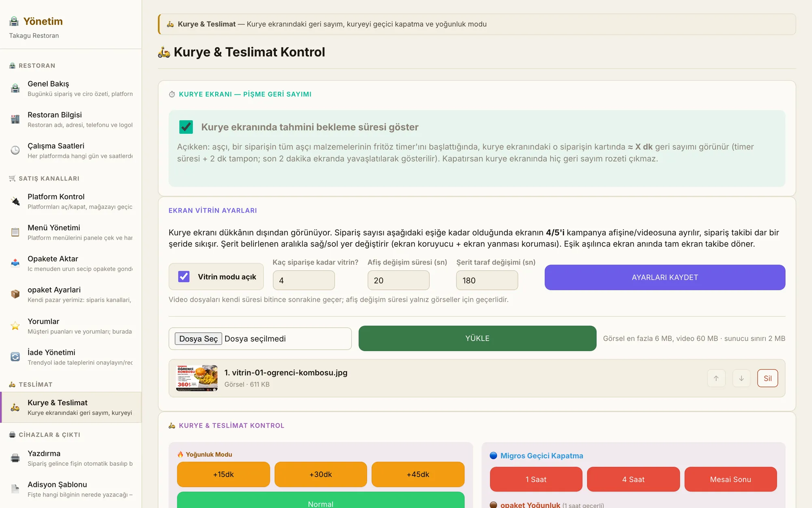
Task: Click the opaket Yoğunluk heading
Action: [x=530, y=505]
